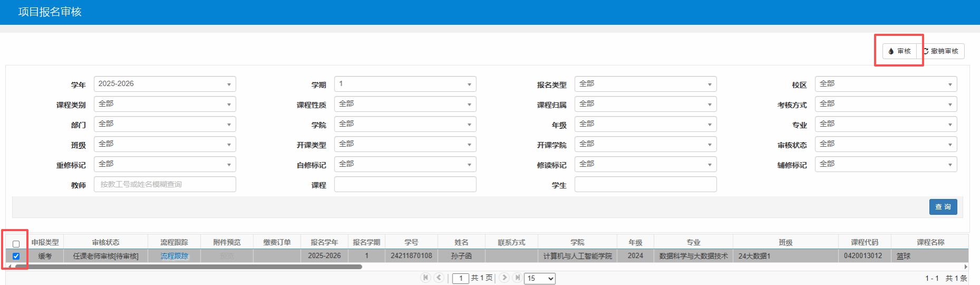Go to previous page of results

click(x=438, y=278)
